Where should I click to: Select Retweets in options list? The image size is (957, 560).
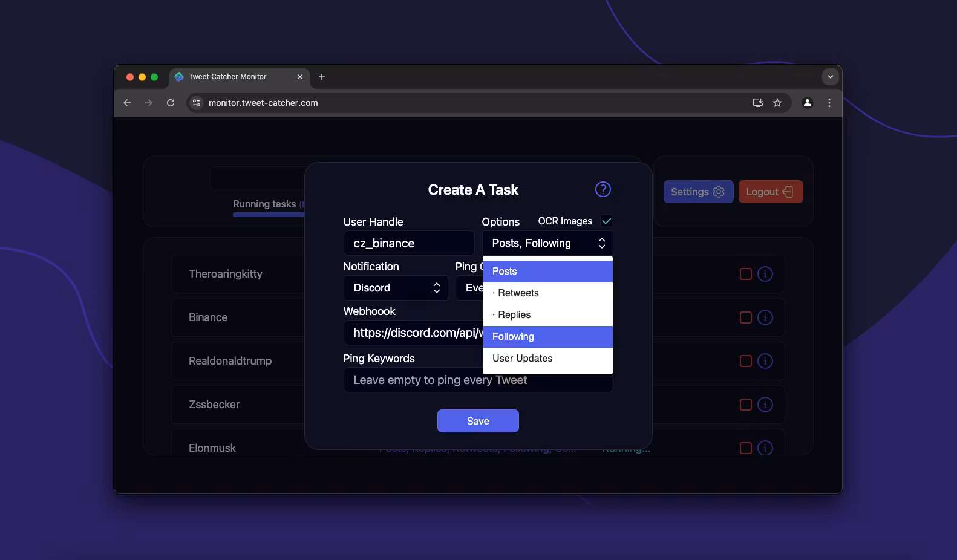point(518,293)
